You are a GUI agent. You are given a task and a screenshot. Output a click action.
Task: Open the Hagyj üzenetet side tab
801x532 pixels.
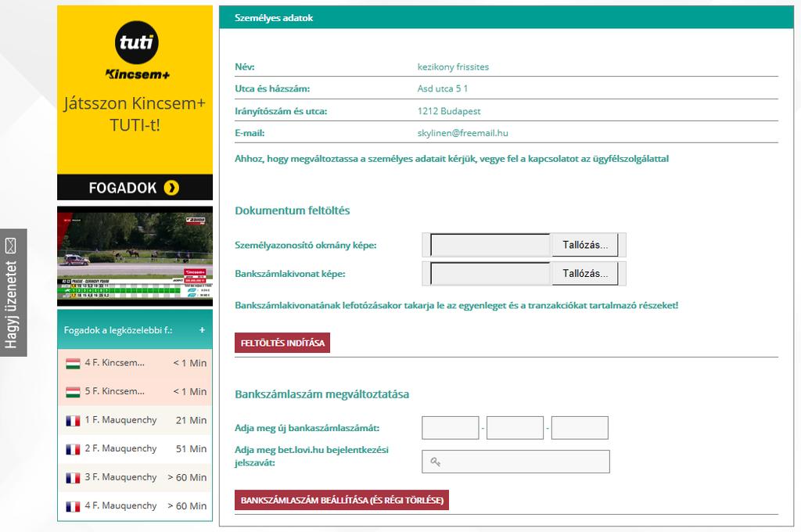[13, 293]
